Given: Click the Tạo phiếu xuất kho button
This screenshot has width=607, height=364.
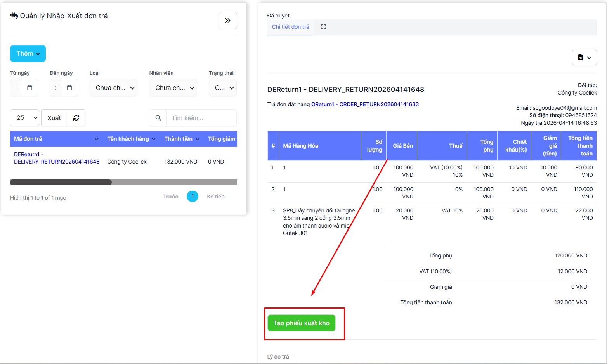Looking at the screenshot, I should click(x=301, y=323).
